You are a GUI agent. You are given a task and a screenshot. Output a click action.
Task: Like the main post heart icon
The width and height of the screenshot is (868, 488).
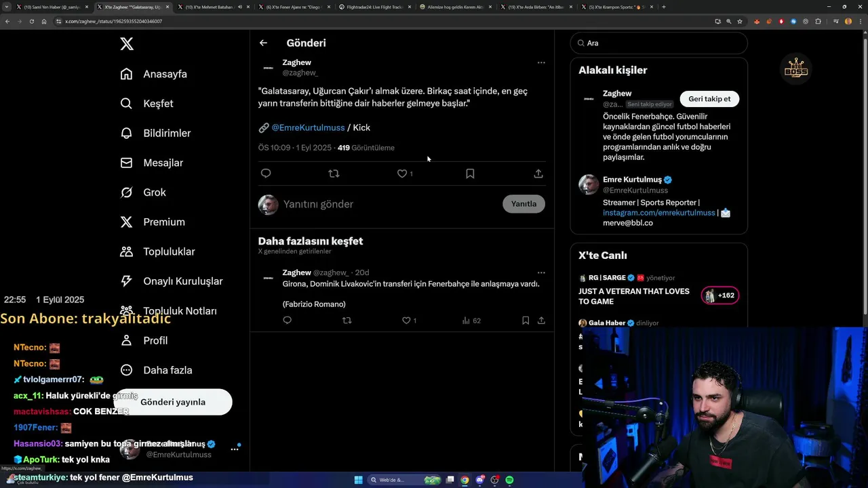point(402,174)
